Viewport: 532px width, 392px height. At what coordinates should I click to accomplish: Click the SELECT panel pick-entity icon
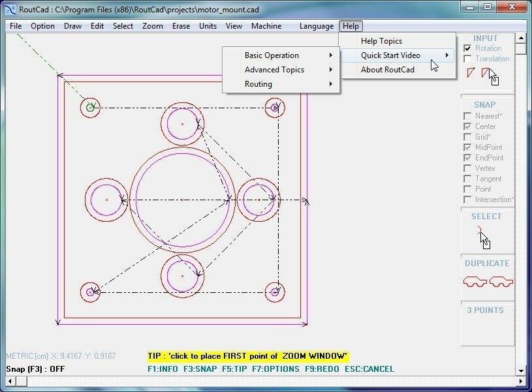click(484, 237)
